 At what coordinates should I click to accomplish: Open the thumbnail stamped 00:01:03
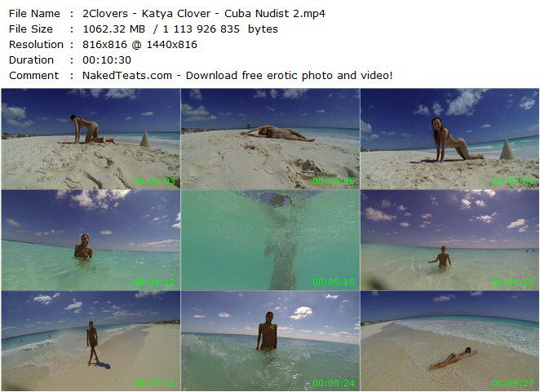(91, 139)
